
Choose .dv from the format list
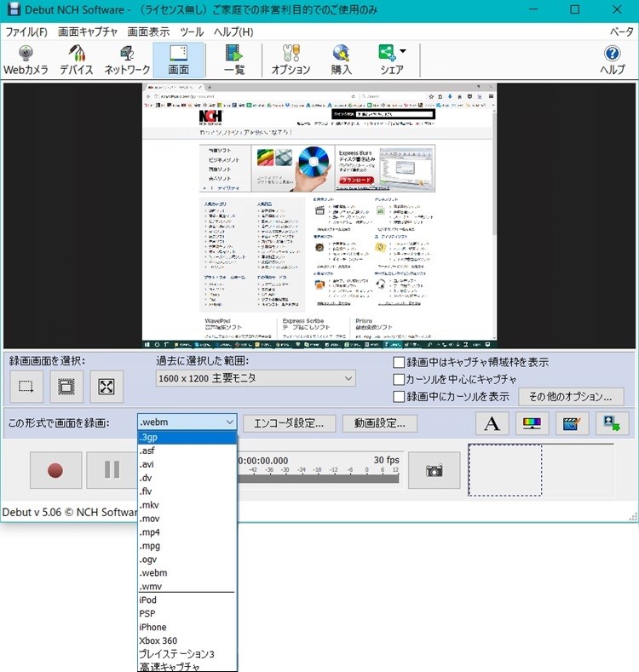187,478
